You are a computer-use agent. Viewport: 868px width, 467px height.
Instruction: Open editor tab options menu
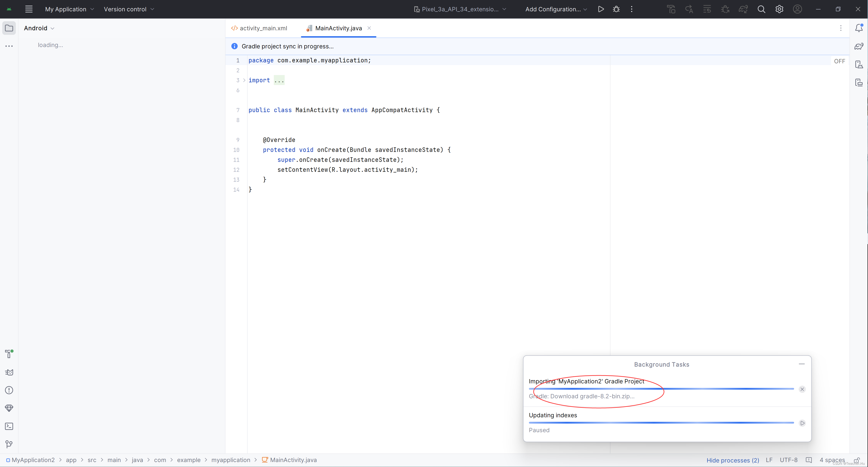[841, 28]
